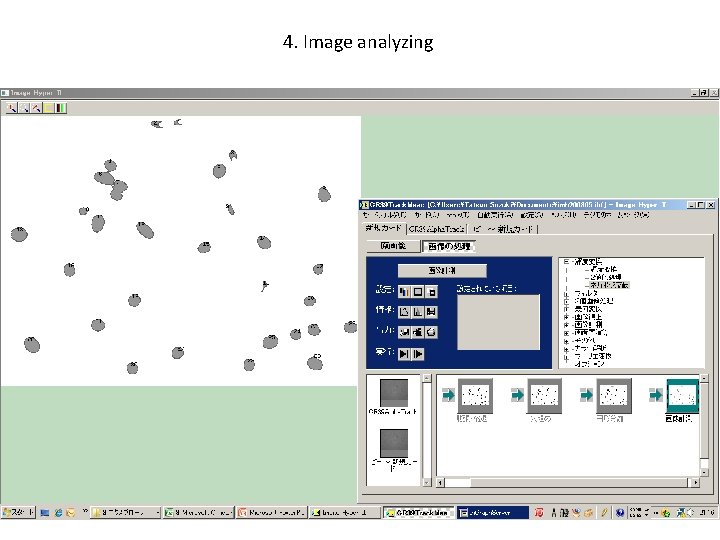Click the red-green color bars toolbar icon

click(61, 108)
